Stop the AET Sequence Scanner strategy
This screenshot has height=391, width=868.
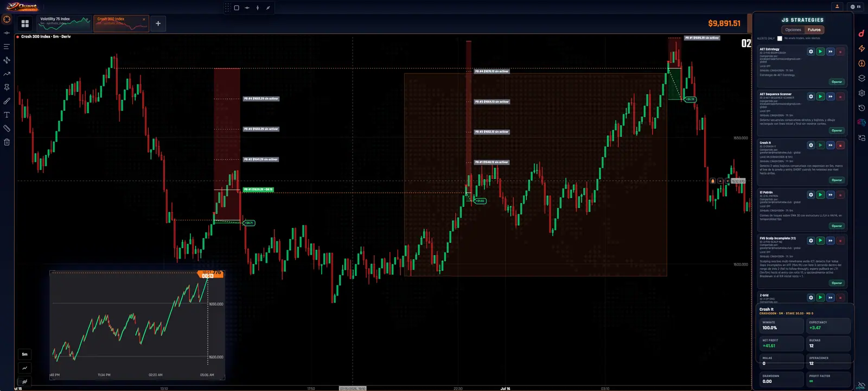pyautogui.click(x=840, y=97)
